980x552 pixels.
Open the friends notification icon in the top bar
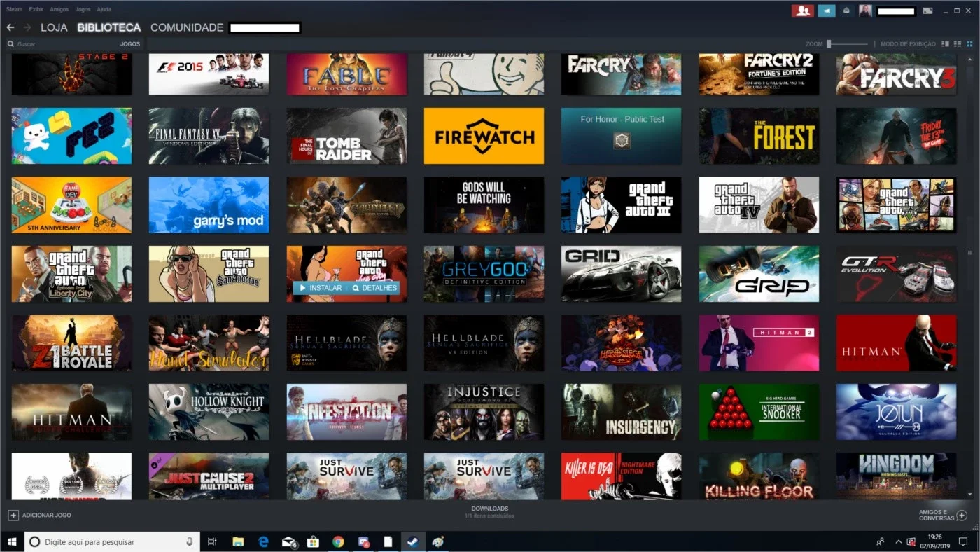point(802,11)
